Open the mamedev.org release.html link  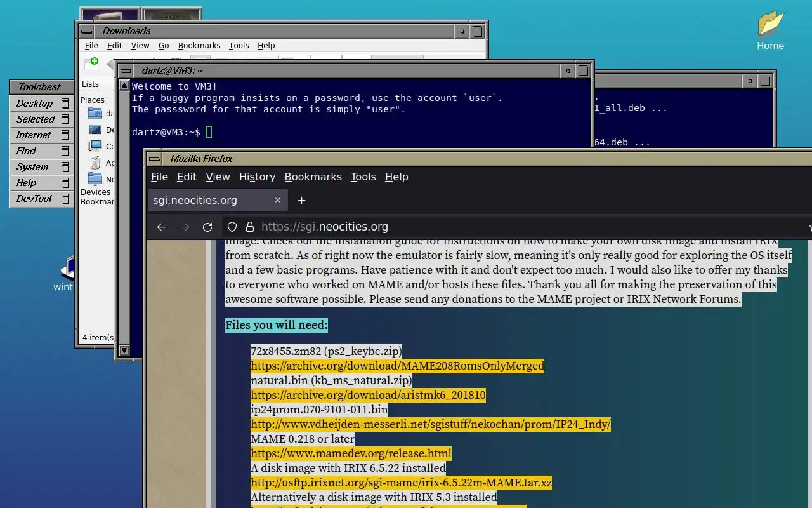(x=351, y=453)
